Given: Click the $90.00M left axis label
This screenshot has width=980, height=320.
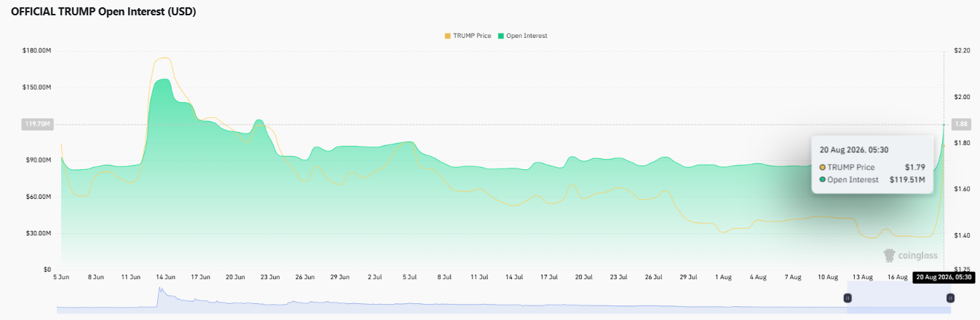Looking at the screenshot, I should click(38, 160).
